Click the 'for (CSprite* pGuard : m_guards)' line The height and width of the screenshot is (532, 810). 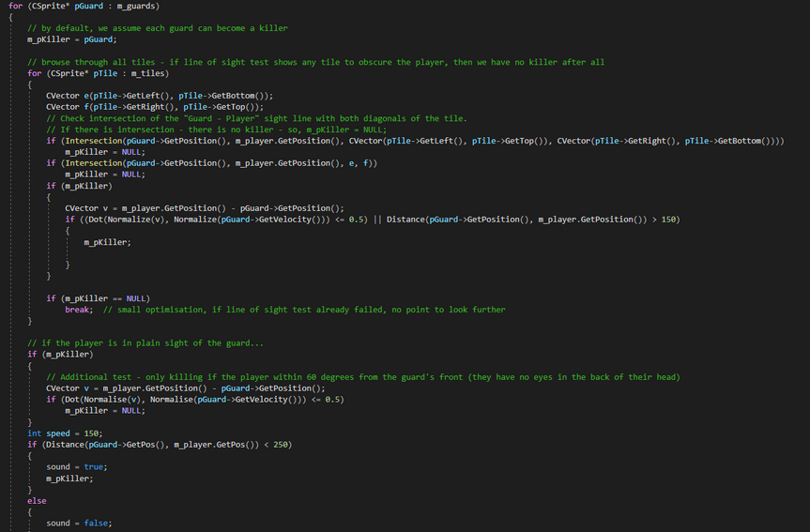tap(84, 6)
